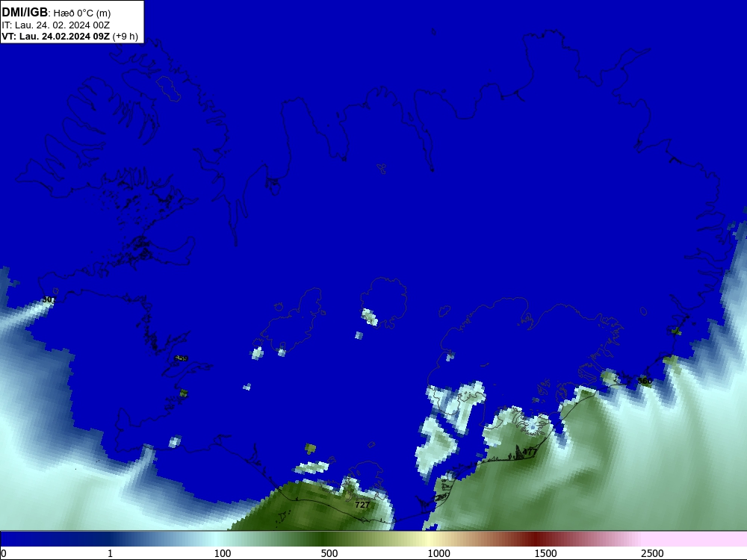Click the 303 value label on the west coast
747x560 pixels.
(x=49, y=299)
